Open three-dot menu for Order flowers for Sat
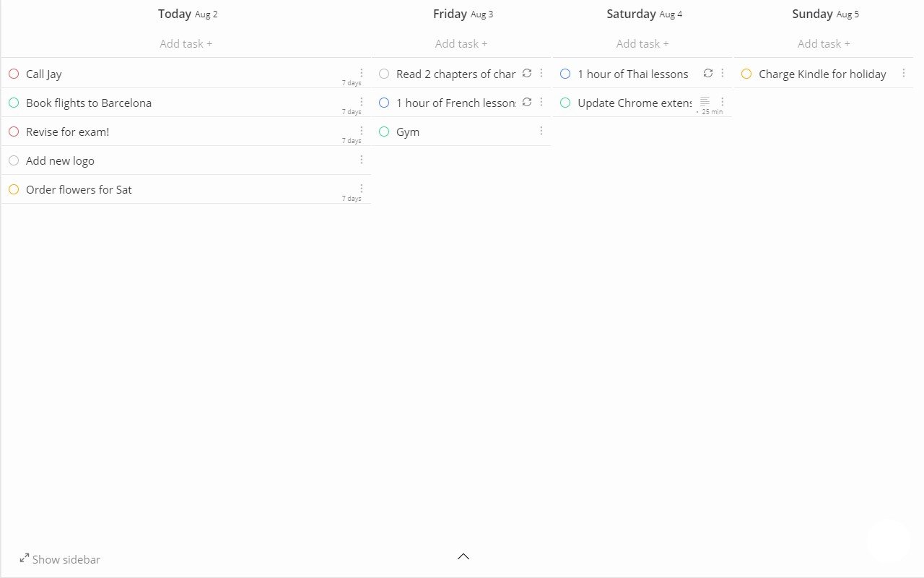 click(362, 189)
